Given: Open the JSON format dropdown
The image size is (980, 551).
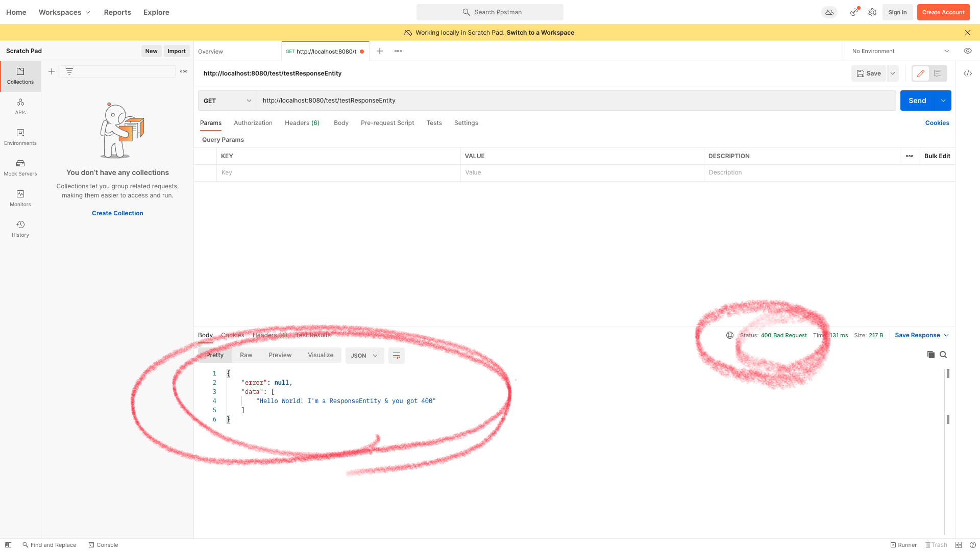Looking at the screenshot, I should tap(364, 356).
